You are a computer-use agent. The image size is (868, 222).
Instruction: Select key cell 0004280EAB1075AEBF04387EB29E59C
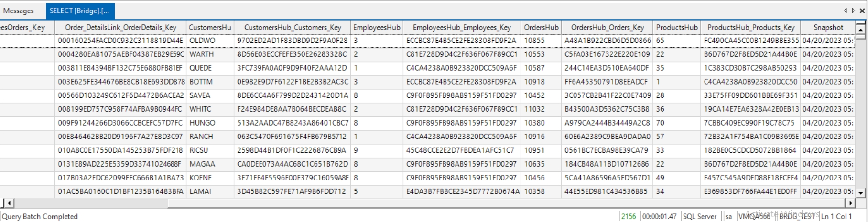pyautogui.click(x=121, y=54)
